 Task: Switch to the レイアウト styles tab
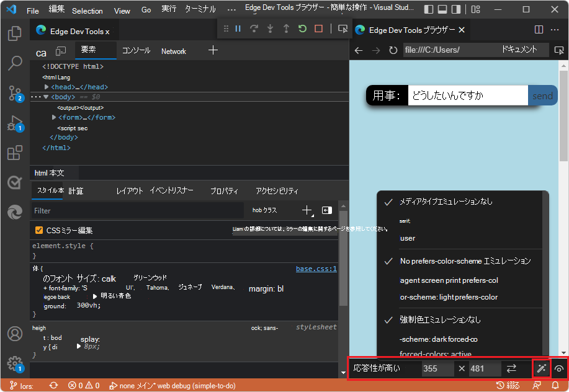tap(130, 191)
